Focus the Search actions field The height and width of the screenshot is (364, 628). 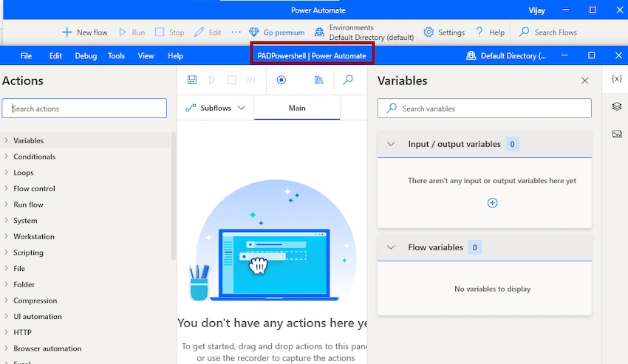84,108
